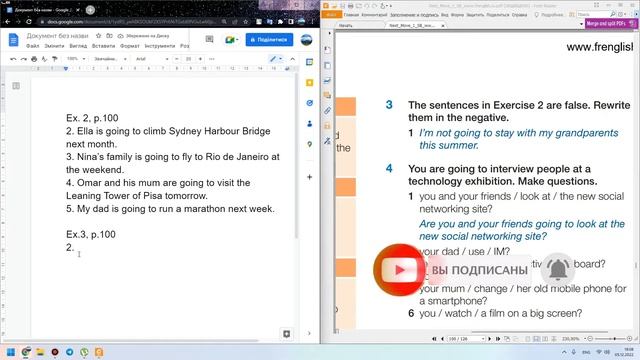640x360 pixels.
Task: Open the Вставити menu in Google Docs
Action: (104, 46)
